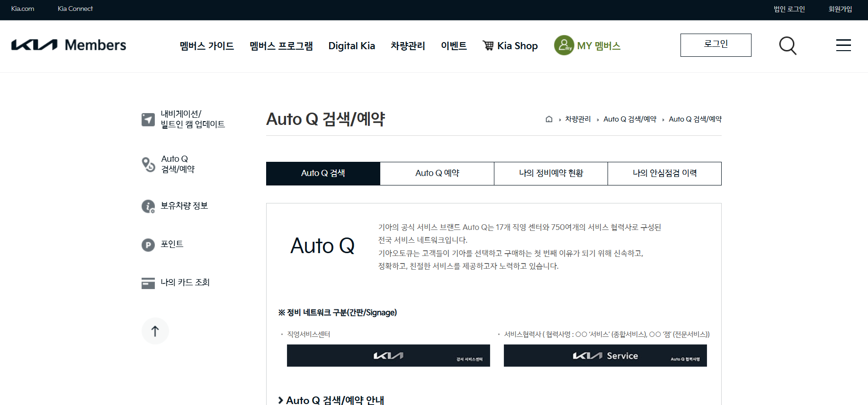This screenshot has width=868, height=405.
Task: Open 포인트 sidebar link
Action: click(172, 244)
